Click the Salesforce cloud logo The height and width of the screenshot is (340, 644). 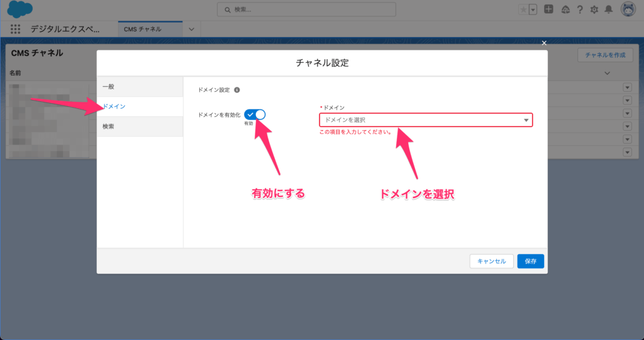coord(20,9)
